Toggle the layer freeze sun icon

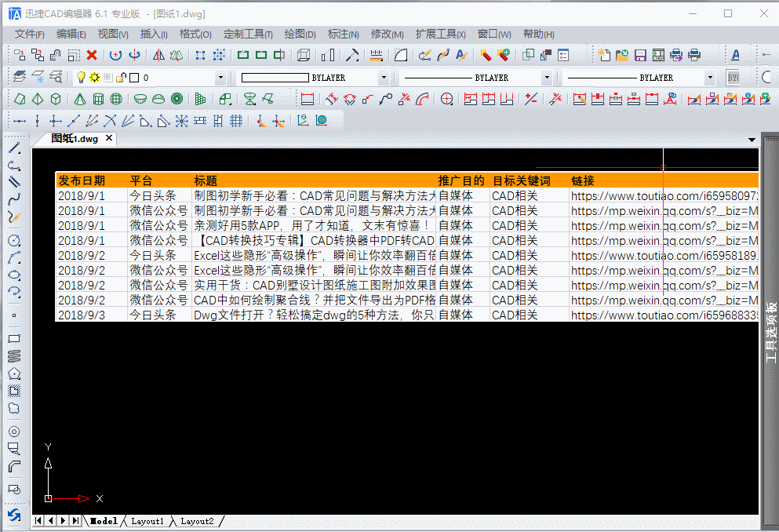(93, 77)
